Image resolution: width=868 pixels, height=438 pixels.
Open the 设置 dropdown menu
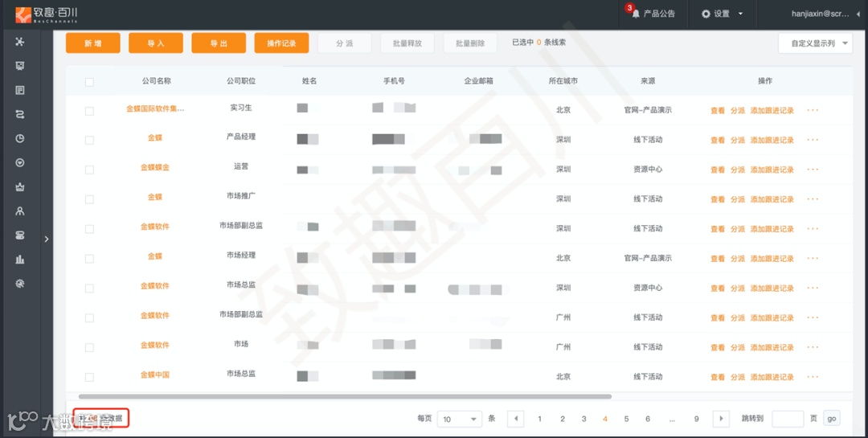[x=722, y=14]
